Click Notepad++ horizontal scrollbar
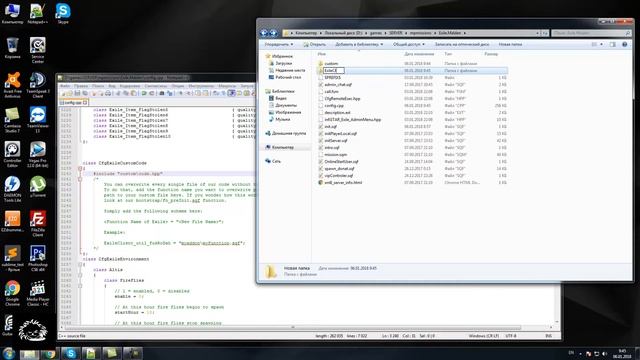Screen dimensions: 640x360 [292, 327]
